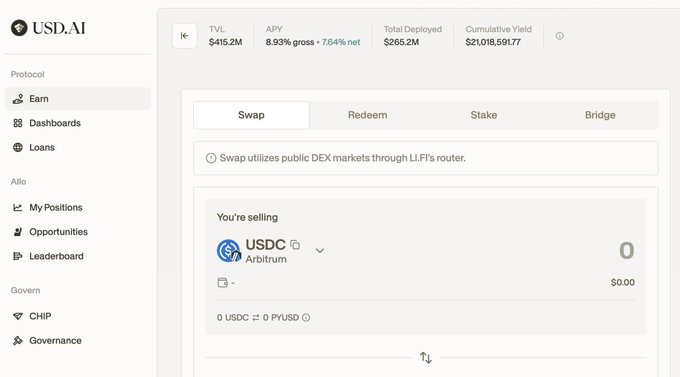Click the info icon in the LI.FI notice
The image size is (680, 377).
click(x=211, y=158)
